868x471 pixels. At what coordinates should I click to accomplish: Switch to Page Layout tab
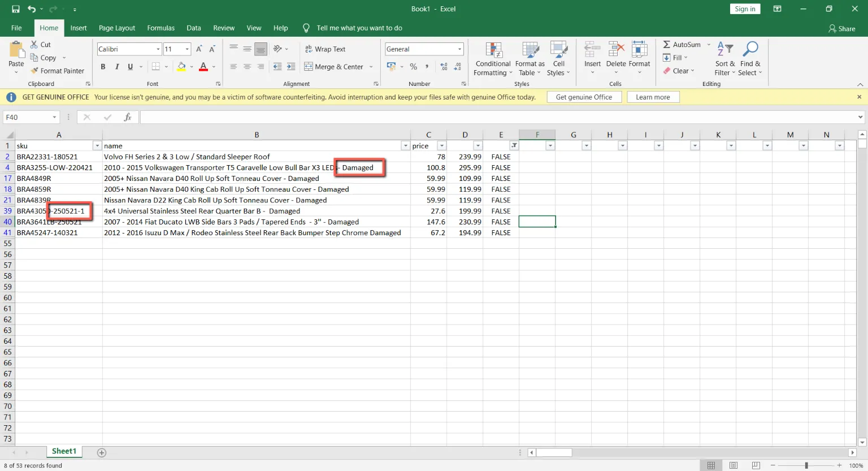coord(117,28)
